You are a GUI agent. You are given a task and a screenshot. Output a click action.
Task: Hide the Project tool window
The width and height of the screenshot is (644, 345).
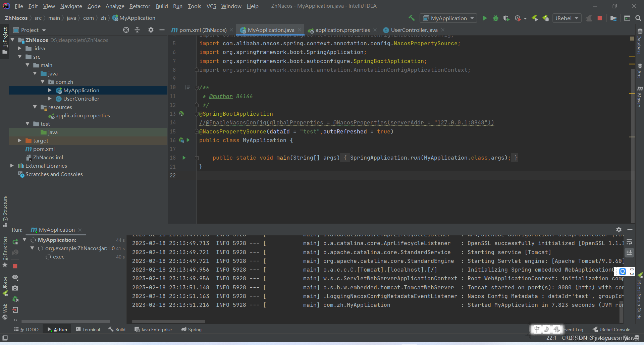pos(162,30)
